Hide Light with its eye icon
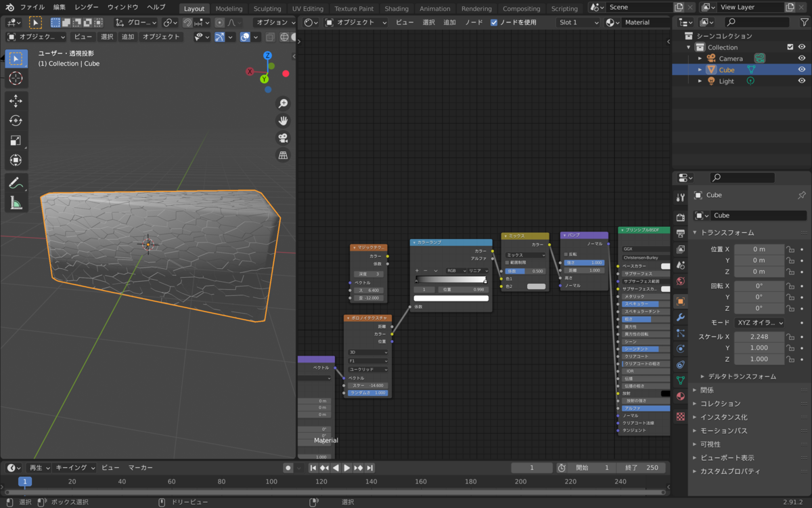 (x=802, y=81)
